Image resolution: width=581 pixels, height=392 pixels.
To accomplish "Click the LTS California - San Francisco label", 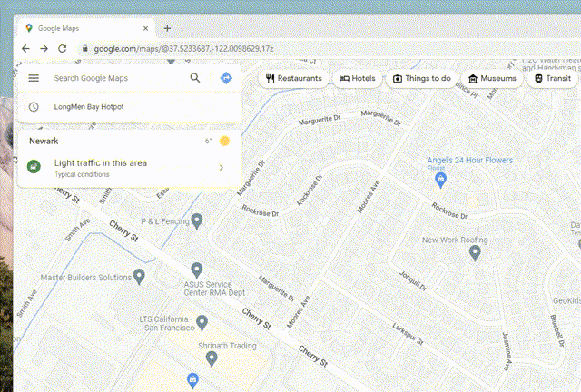I will pos(167,323).
